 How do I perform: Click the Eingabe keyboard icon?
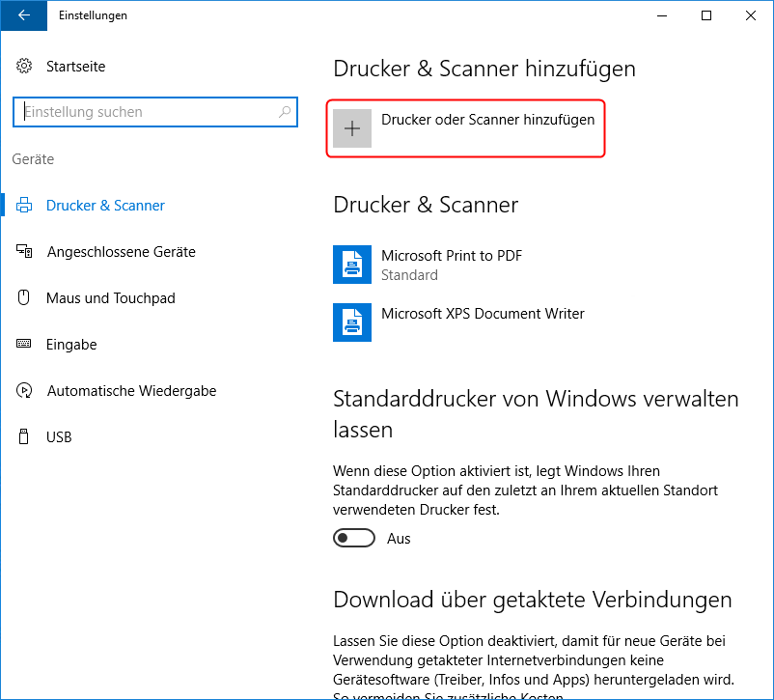pyautogui.click(x=24, y=345)
